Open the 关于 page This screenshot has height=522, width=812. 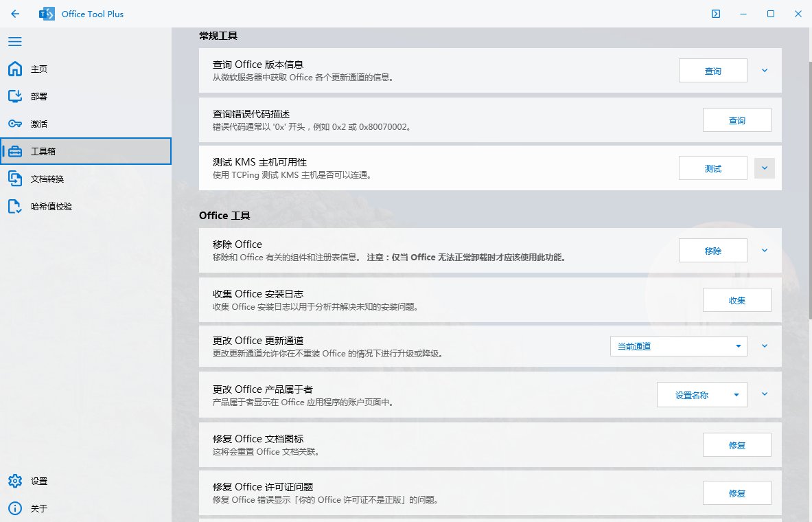coord(85,508)
